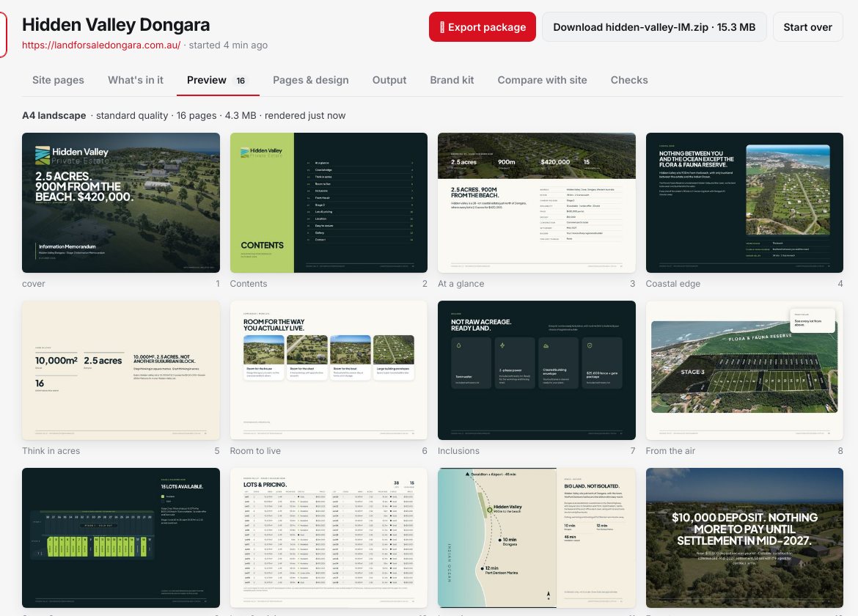Screen dimensions: 858x616
Task: Select the Contents page thumbnail
Action: click(x=329, y=202)
